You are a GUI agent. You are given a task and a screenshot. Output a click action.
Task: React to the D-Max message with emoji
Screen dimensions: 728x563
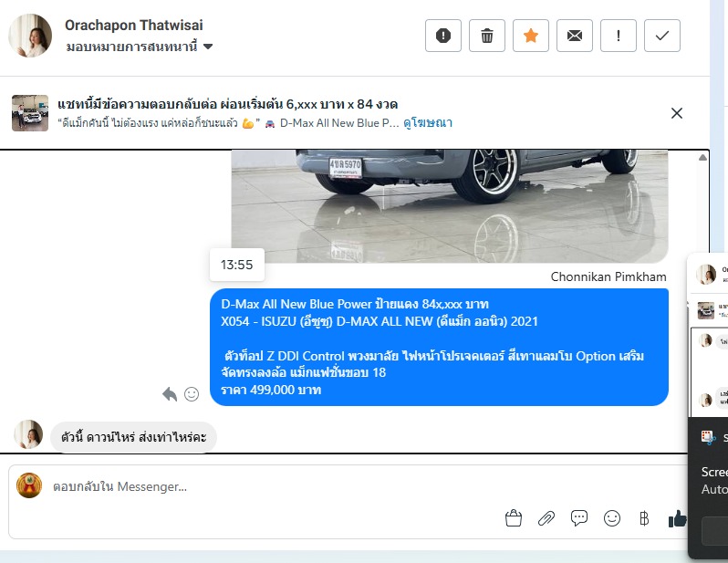point(192,394)
